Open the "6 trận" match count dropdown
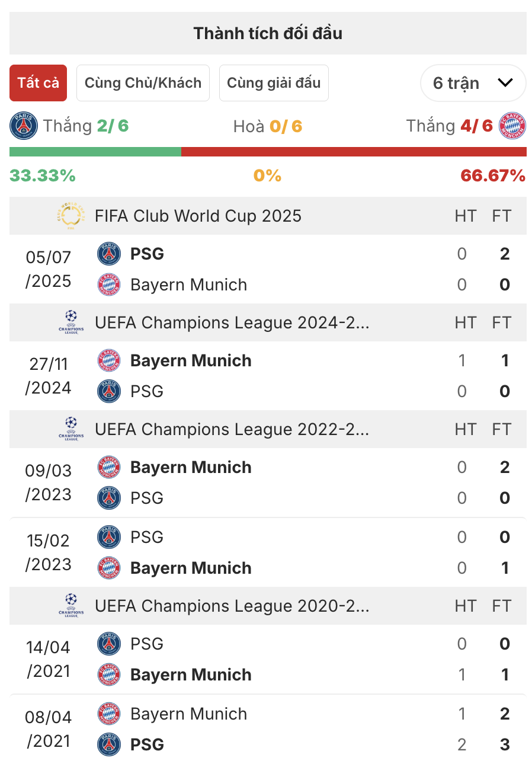The image size is (532, 767). [x=473, y=83]
